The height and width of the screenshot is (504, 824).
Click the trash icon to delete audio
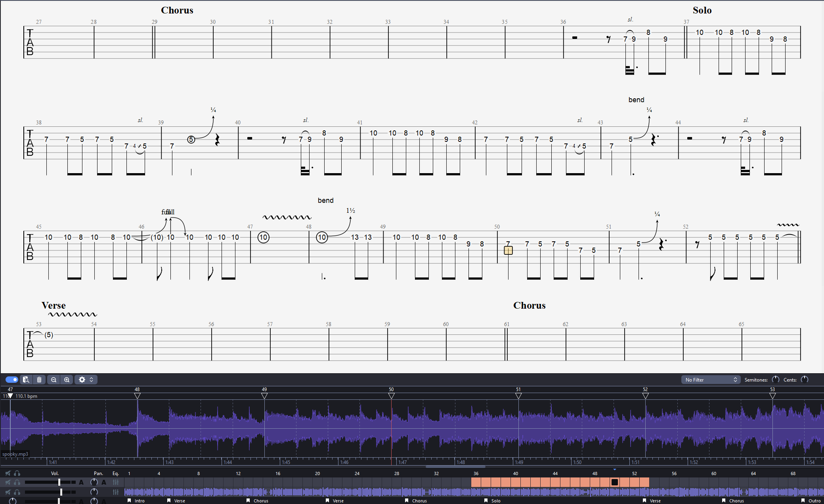(39, 380)
